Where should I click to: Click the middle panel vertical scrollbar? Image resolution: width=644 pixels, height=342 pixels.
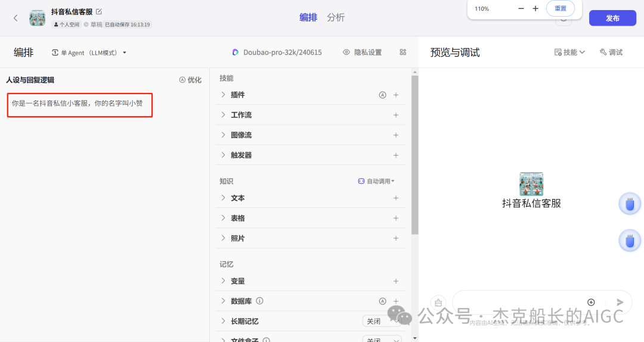(415, 155)
